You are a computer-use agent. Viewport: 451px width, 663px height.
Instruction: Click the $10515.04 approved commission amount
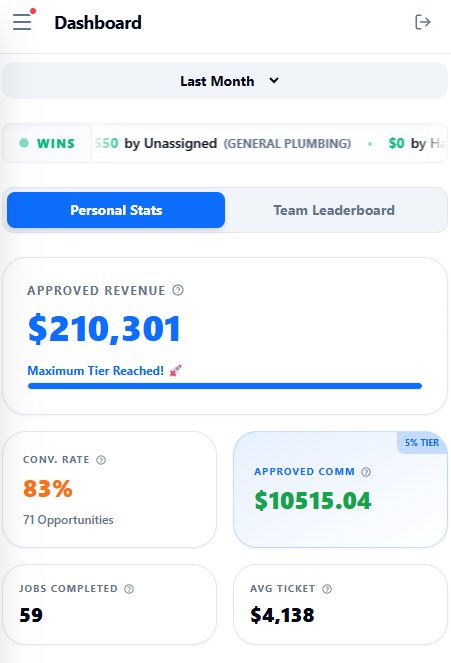coord(313,501)
